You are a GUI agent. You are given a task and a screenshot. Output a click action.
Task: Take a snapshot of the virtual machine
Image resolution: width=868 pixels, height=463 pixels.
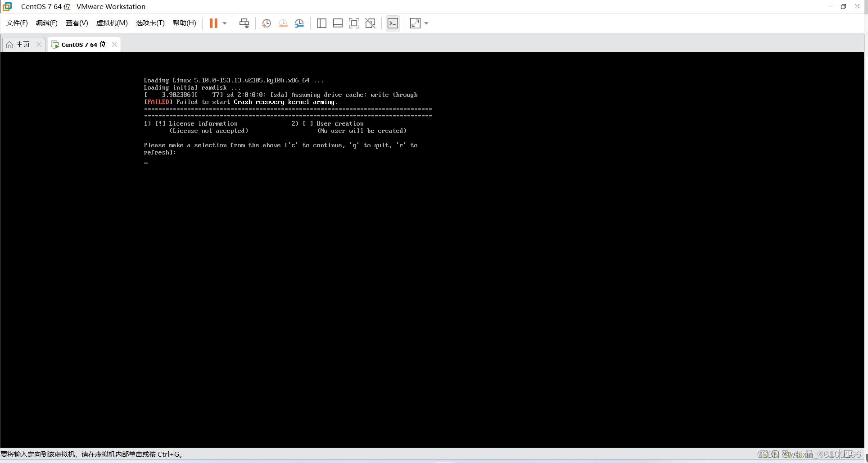tap(267, 23)
